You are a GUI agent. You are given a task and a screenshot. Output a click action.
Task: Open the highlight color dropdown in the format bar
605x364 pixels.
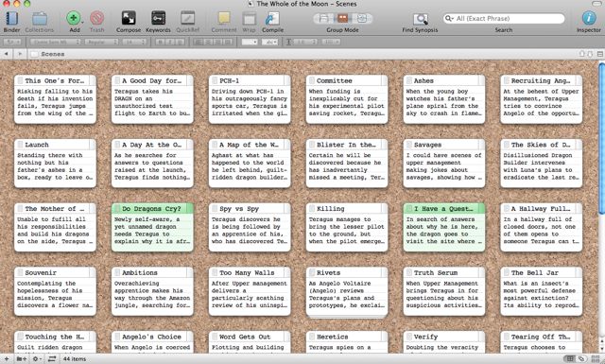(x=269, y=42)
